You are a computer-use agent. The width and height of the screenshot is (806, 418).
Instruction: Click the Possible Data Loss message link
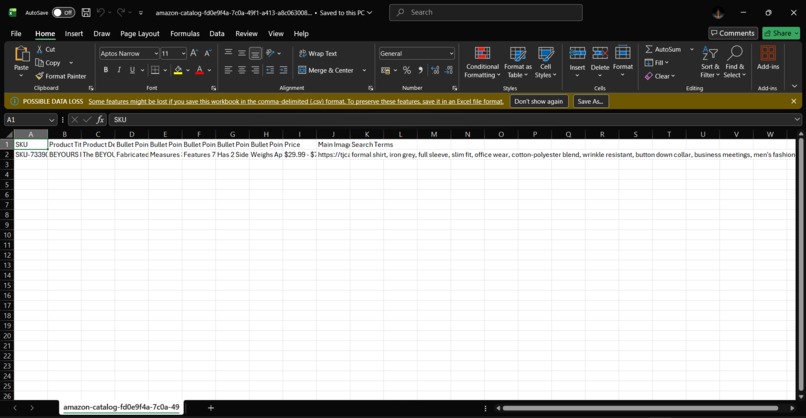click(296, 101)
